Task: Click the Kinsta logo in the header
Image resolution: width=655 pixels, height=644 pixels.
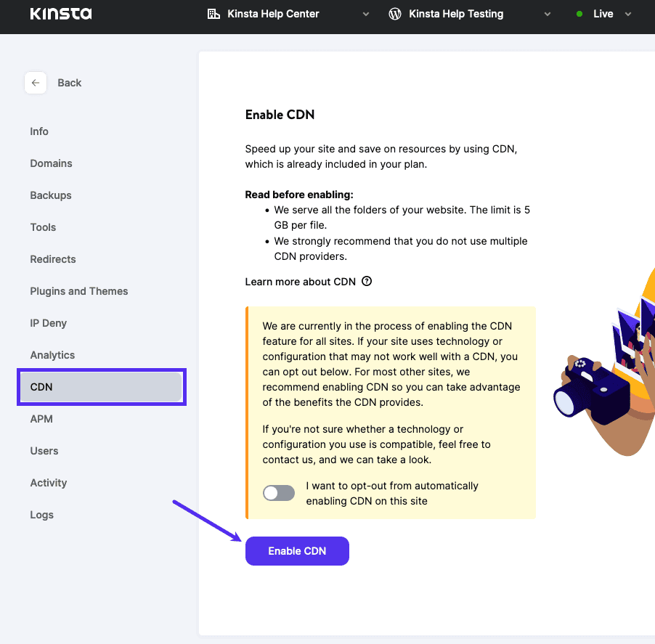Action: tap(60, 13)
